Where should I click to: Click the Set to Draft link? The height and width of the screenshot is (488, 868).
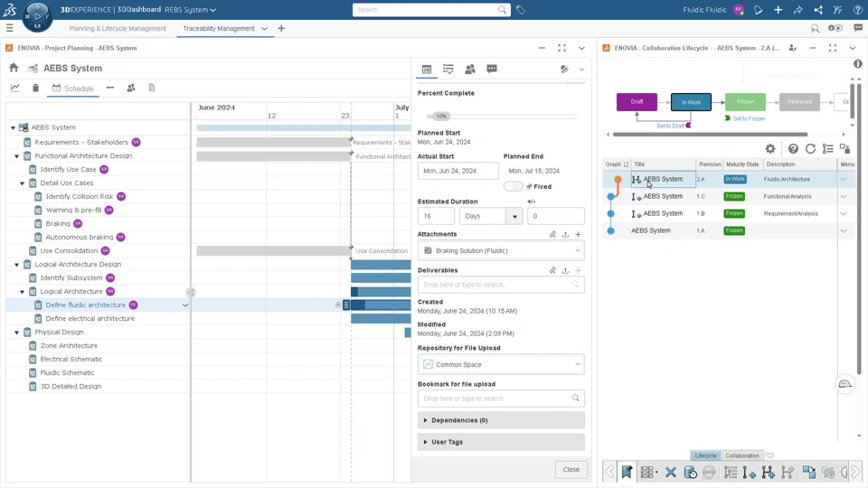coord(670,126)
